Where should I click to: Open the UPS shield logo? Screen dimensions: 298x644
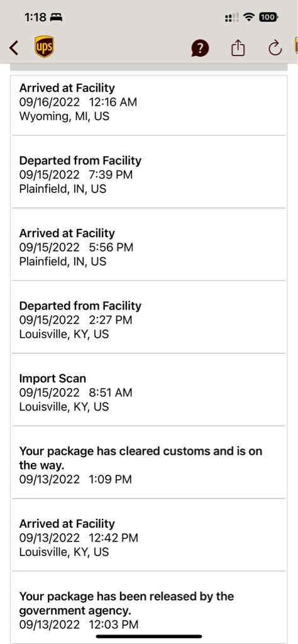(44, 47)
